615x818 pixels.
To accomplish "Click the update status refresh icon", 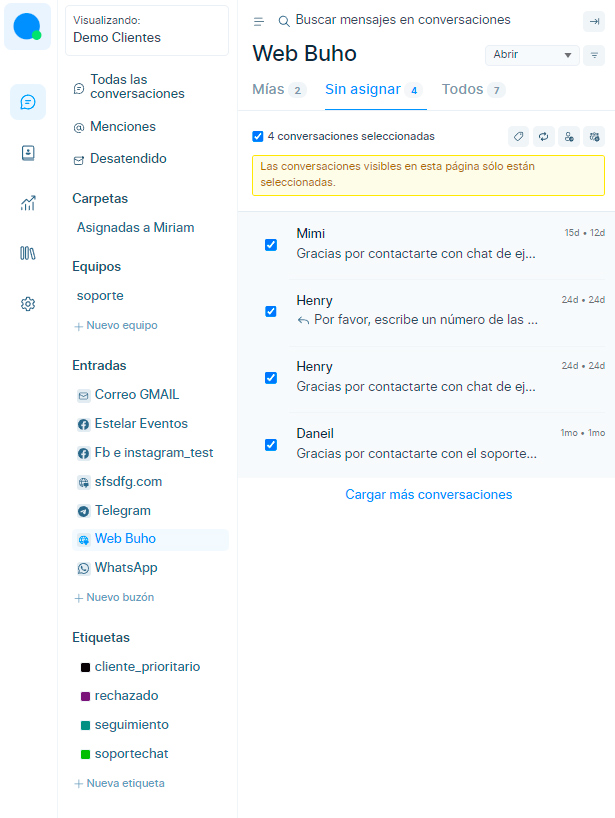I will 544,136.
